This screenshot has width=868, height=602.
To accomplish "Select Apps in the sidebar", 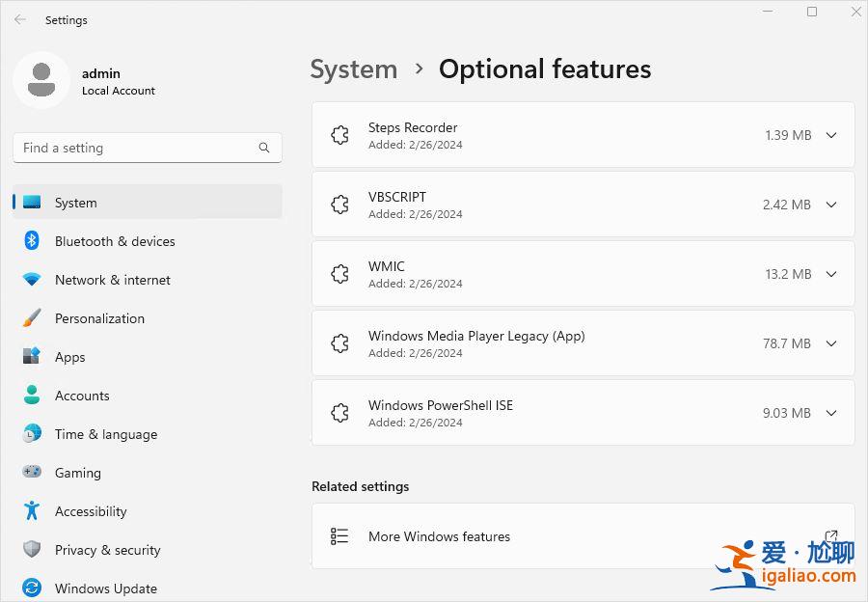I will 69,357.
